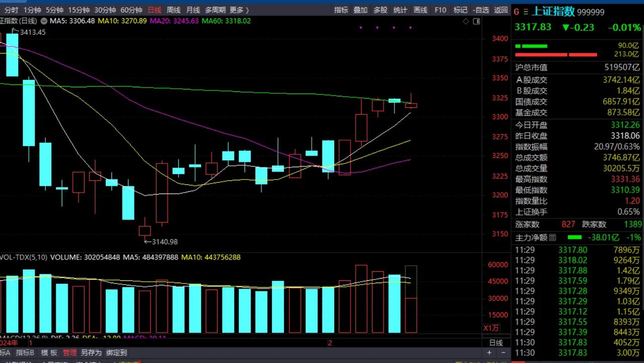Click the last 11:30 tick row showing 3.00万
The width and height of the screenshot is (644, 363).
coord(578,353)
